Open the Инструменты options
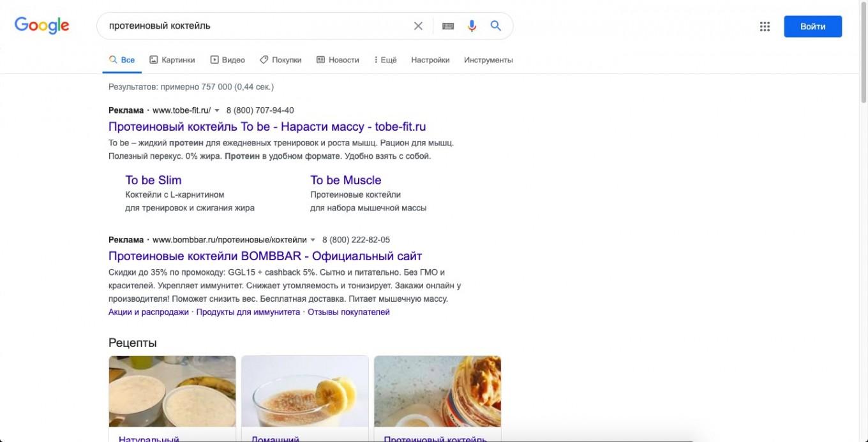The height and width of the screenshot is (442, 868). click(x=488, y=60)
